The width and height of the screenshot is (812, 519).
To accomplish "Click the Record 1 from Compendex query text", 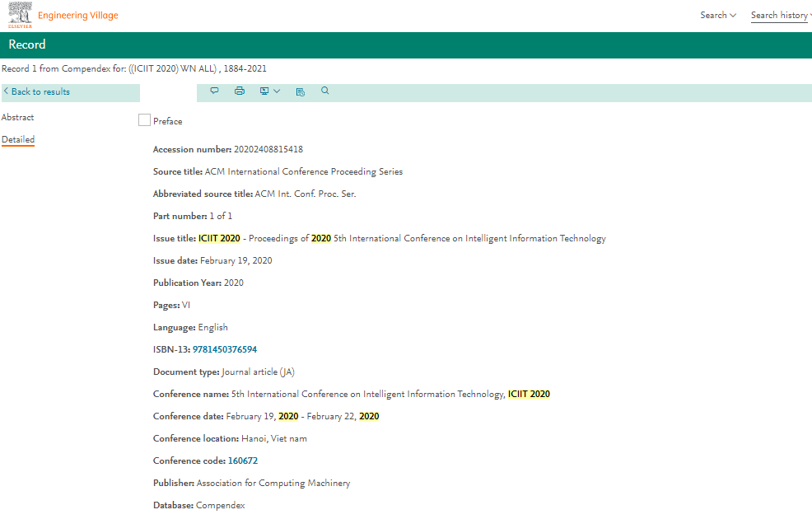I will coord(134,69).
